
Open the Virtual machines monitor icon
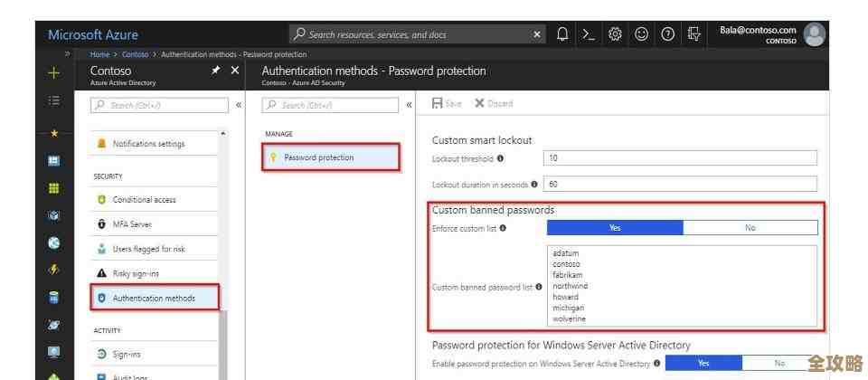pos(53,352)
